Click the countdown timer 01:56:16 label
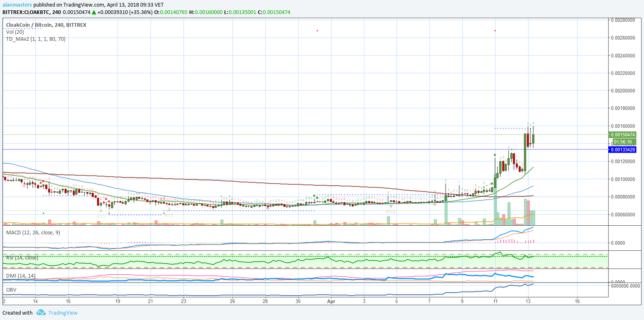 (x=624, y=142)
